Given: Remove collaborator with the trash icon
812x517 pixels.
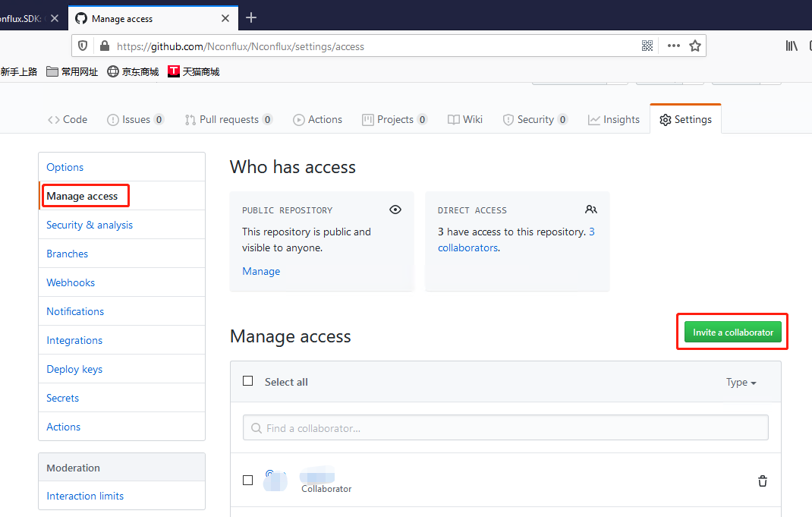Looking at the screenshot, I should [x=762, y=481].
